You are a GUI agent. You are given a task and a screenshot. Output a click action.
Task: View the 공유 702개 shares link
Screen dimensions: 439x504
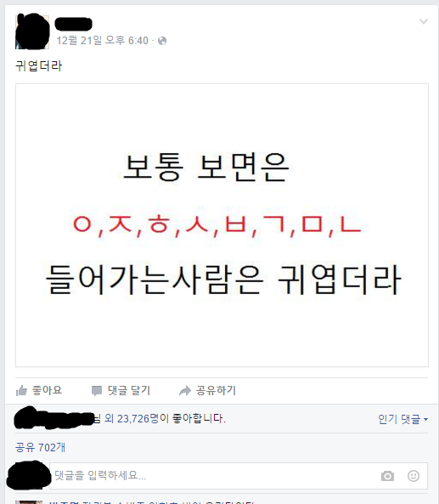pyautogui.click(x=40, y=447)
